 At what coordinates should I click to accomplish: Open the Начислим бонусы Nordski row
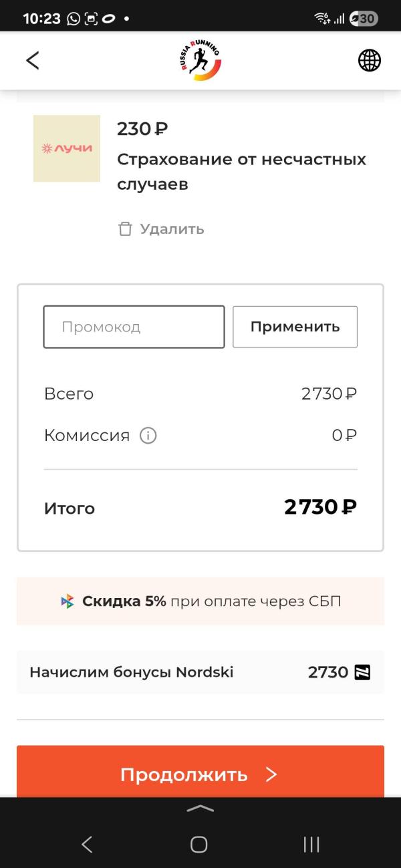pyautogui.click(x=200, y=672)
